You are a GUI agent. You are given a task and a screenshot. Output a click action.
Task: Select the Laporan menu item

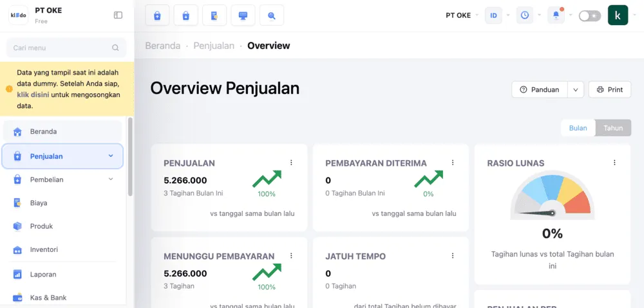(62, 275)
